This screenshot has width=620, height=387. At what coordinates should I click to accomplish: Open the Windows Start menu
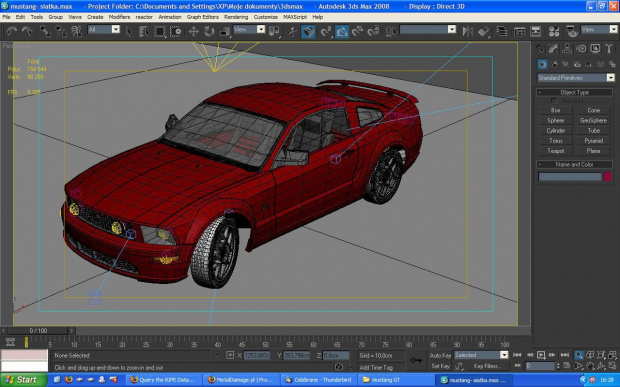(x=23, y=380)
